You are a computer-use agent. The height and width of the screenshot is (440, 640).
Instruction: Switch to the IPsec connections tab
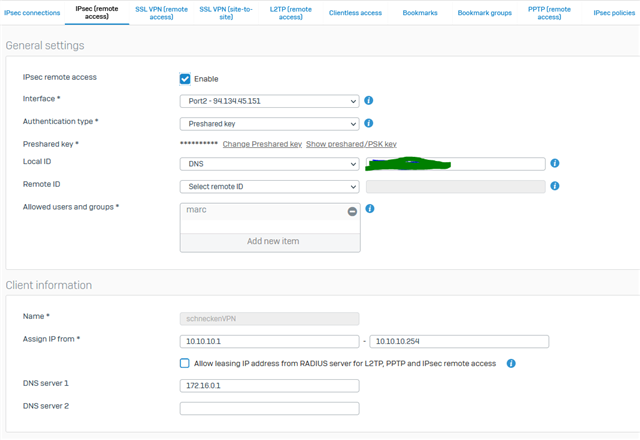coord(32,13)
